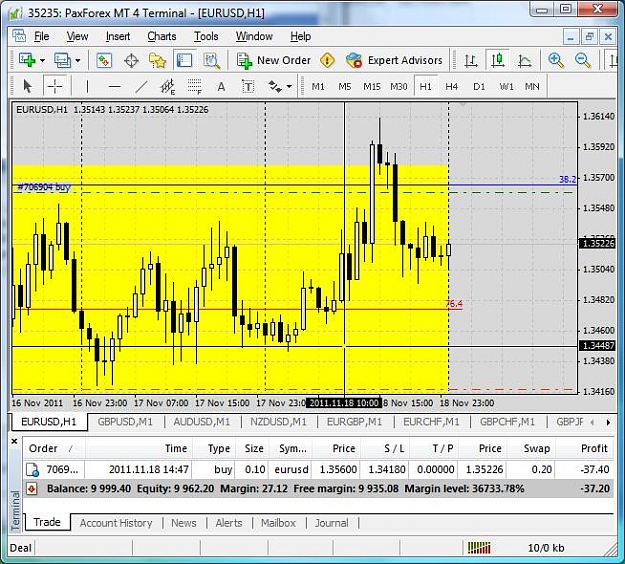Image resolution: width=625 pixels, height=564 pixels.
Task: Toggle the Navigator star folder icon
Action: (x=157, y=61)
